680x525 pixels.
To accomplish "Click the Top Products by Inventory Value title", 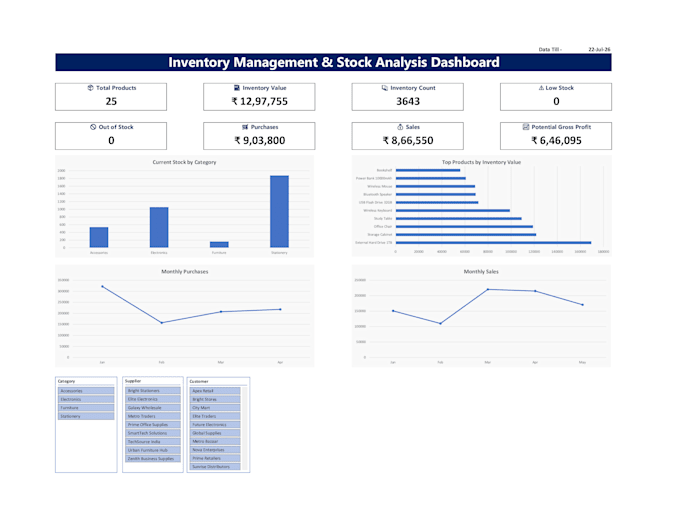I will [481, 162].
